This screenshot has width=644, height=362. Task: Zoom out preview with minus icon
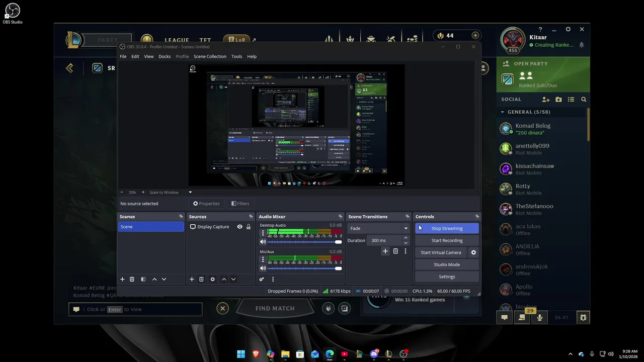pyautogui.click(x=122, y=192)
